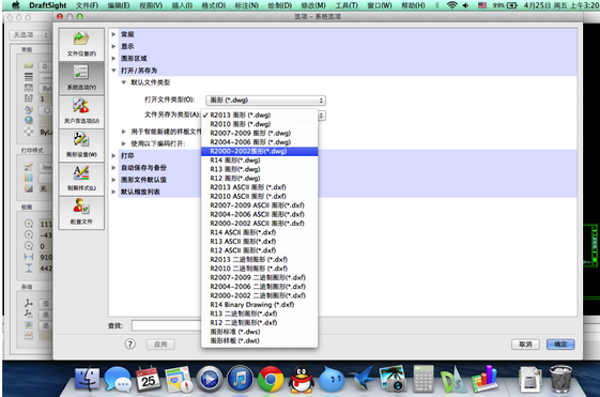
Task: Expand the 常规 section
Action: (x=114, y=34)
